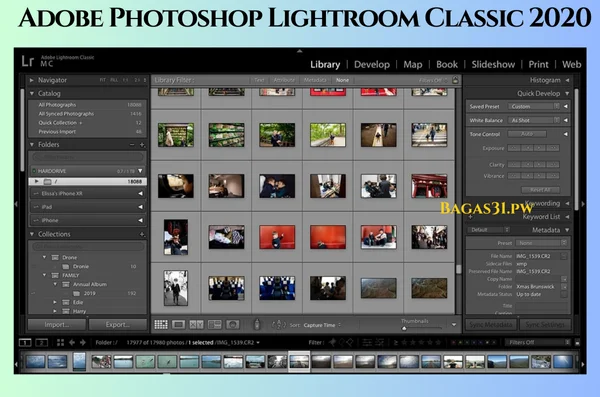Select the Painter spray can tool
This screenshot has height=397, width=600.
pos(257,325)
